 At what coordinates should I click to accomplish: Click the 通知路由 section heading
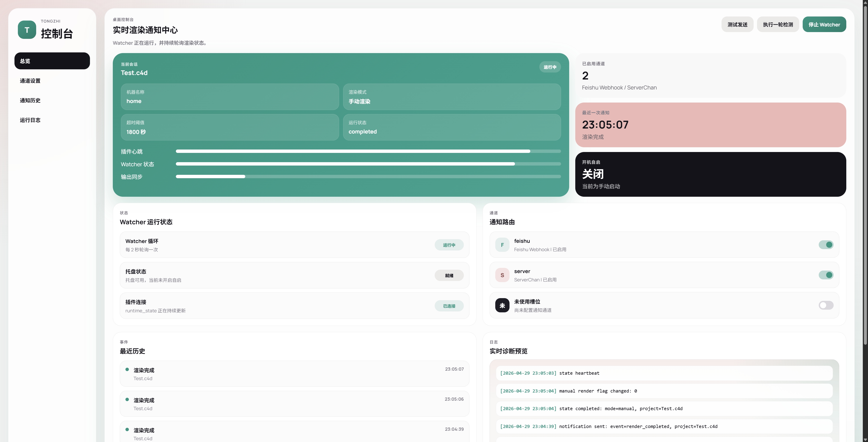[502, 222]
